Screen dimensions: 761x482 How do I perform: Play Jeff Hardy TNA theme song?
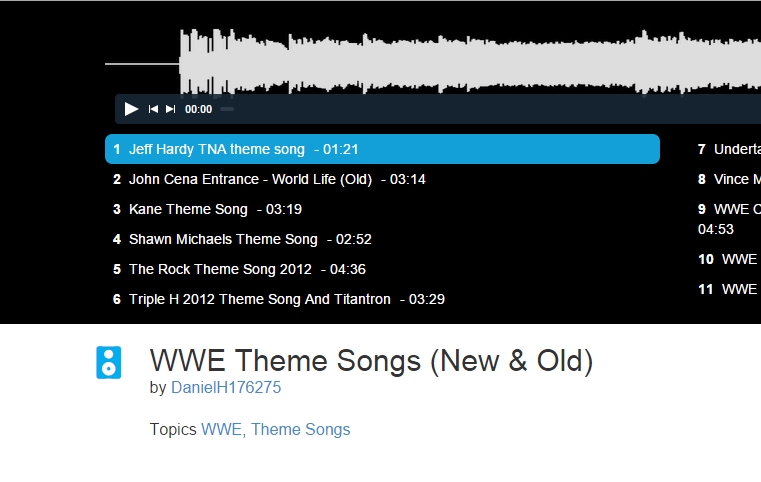pos(216,149)
